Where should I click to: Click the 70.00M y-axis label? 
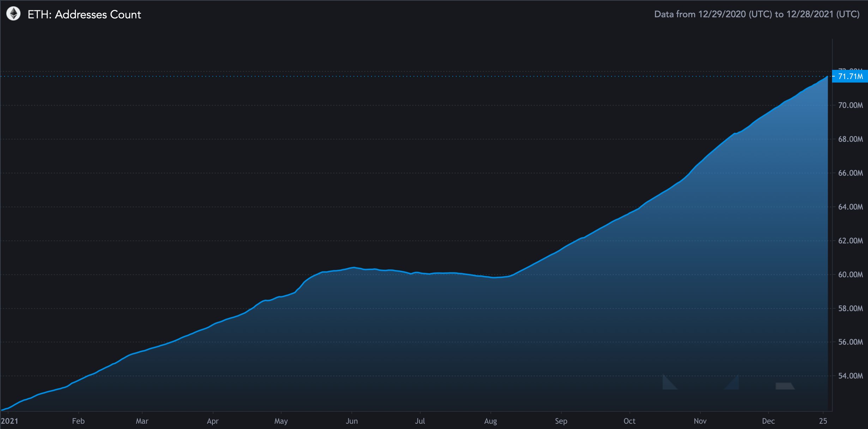point(850,105)
